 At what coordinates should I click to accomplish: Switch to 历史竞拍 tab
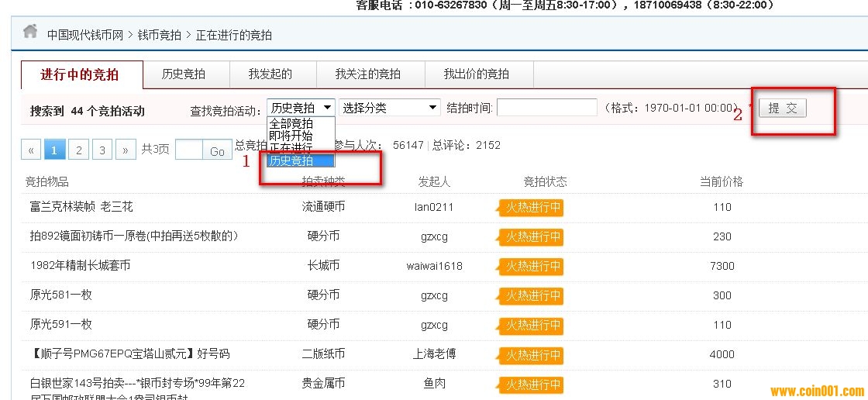click(x=184, y=74)
